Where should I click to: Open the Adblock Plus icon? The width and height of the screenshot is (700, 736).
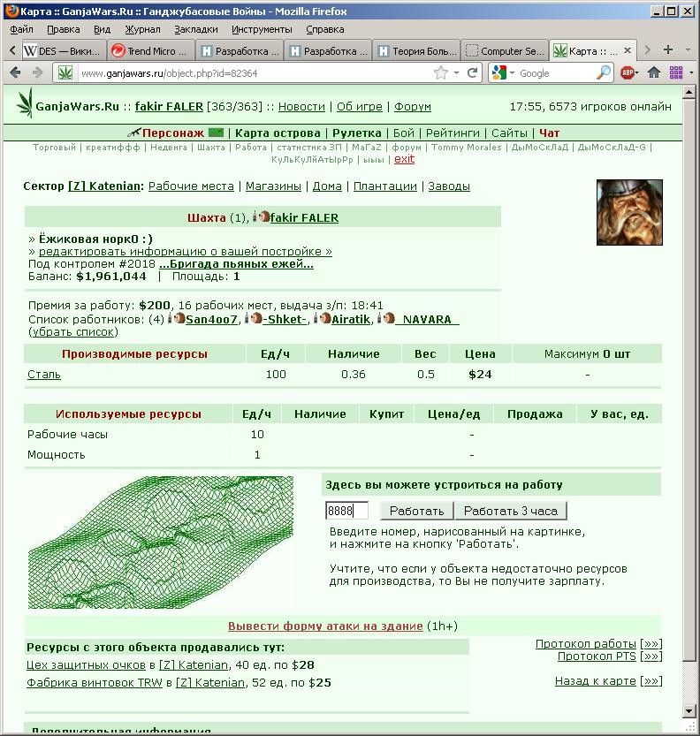[628, 72]
